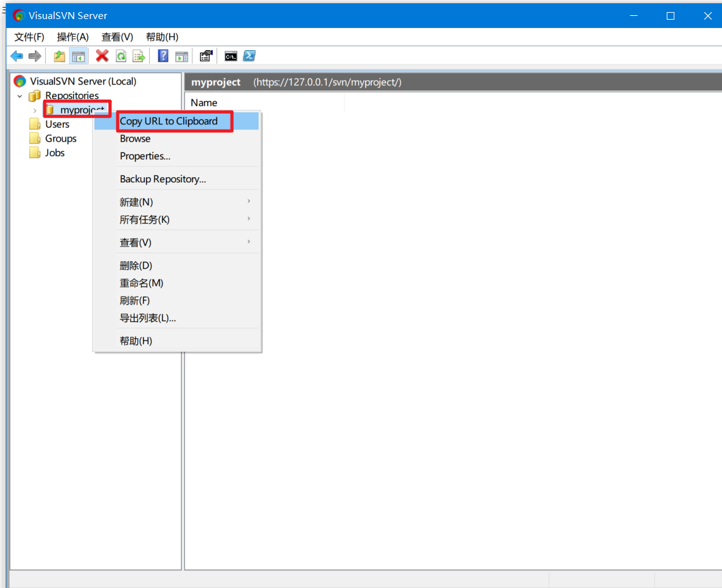Click the Export List toolbar icon

pyautogui.click(x=138, y=56)
